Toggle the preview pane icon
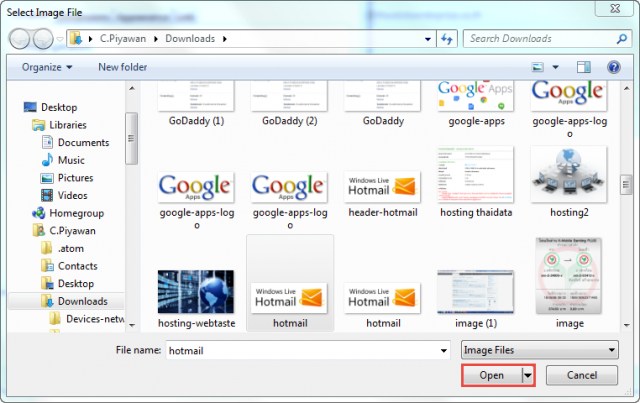 click(x=584, y=67)
